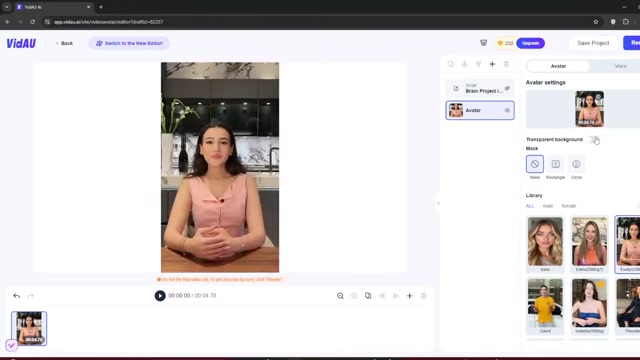640x360 pixels.
Task: Zoom out the timeline view
Action: coord(340,296)
